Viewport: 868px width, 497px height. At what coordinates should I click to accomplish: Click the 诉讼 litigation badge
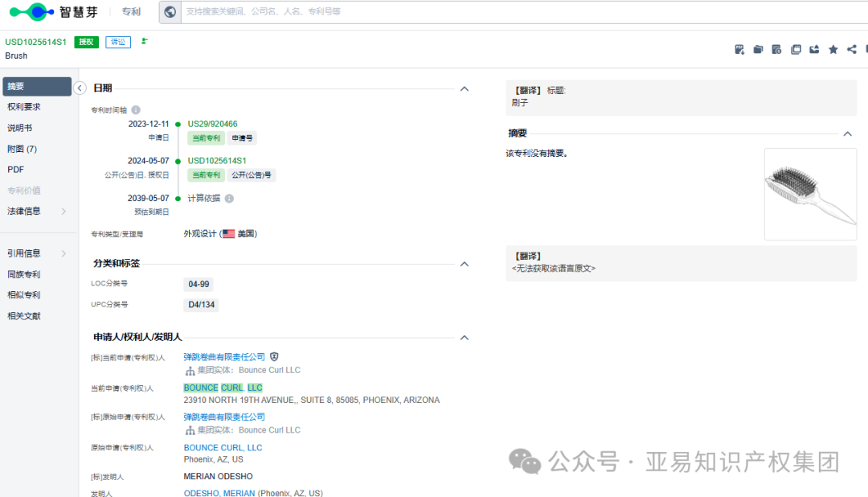tap(117, 41)
